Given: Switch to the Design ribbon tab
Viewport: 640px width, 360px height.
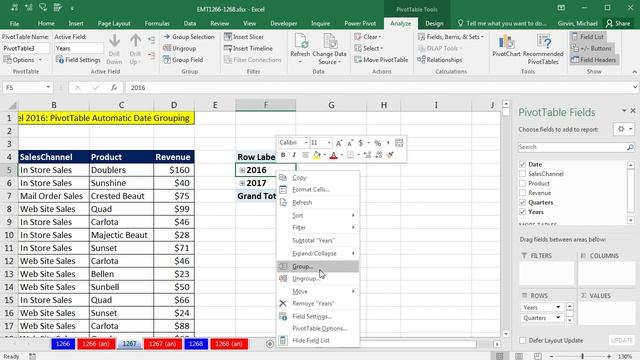Looking at the screenshot, I should [434, 24].
